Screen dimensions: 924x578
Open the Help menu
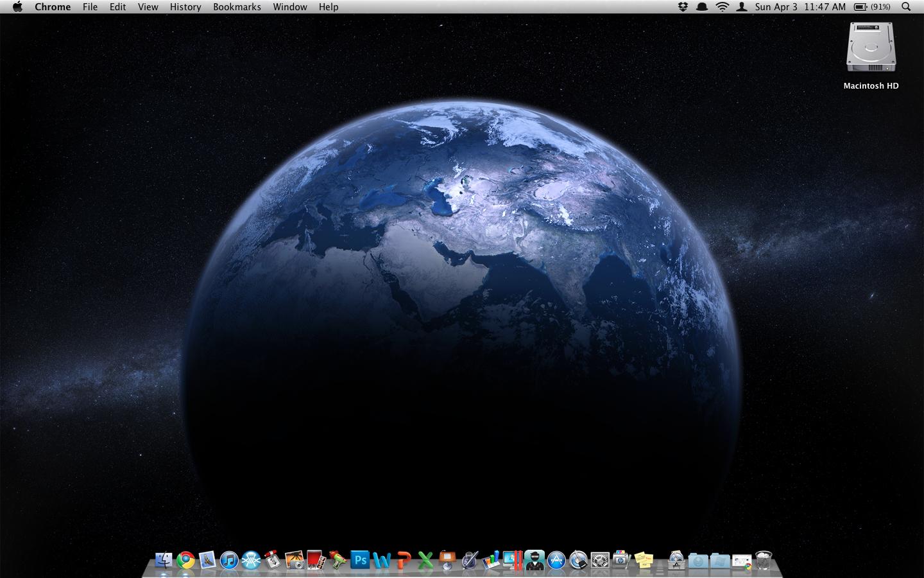click(329, 7)
